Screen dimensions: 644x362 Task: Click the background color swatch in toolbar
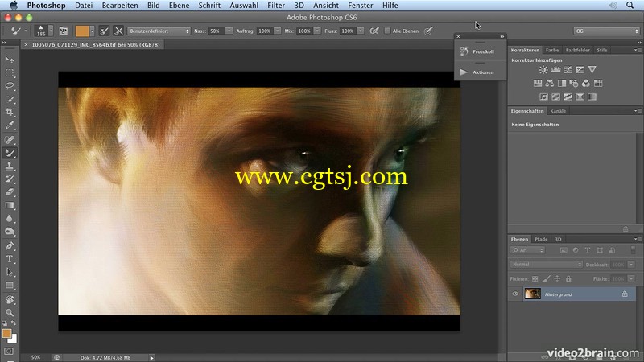click(14, 339)
